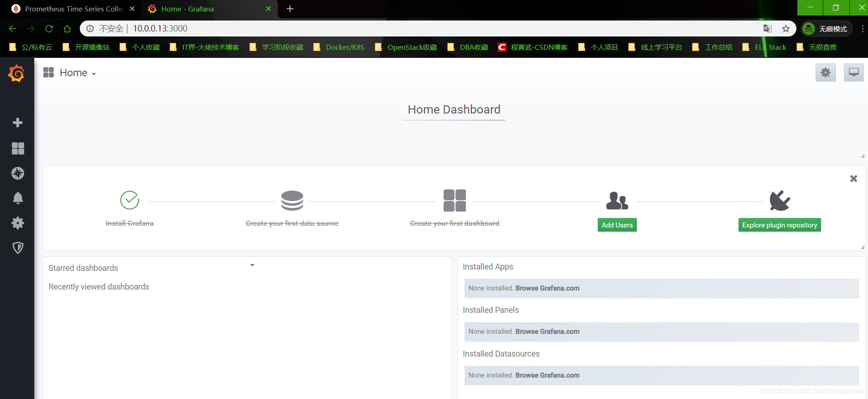This screenshot has width=868, height=399.
Task: Click Explore plugin repository button
Action: (x=780, y=225)
